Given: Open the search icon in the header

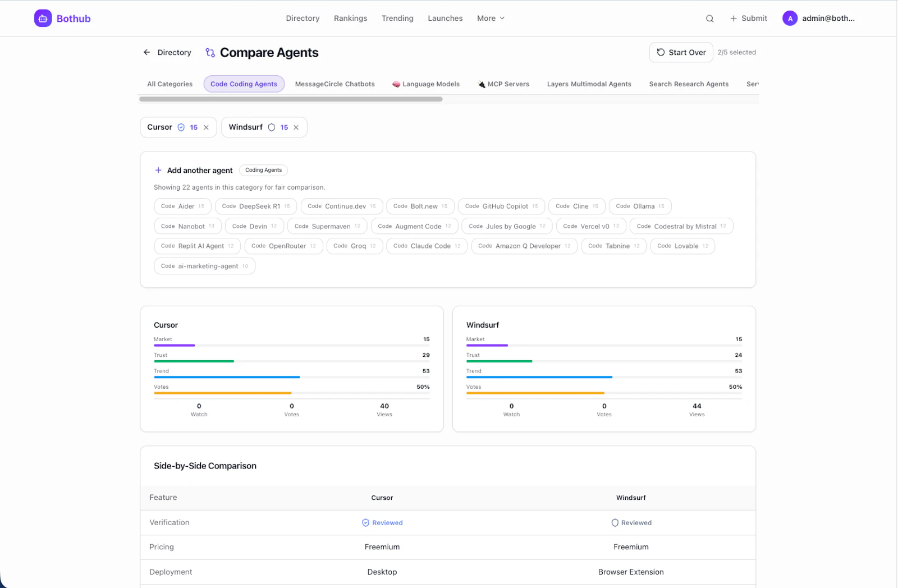Looking at the screenshot, I should tap(709, 18).
